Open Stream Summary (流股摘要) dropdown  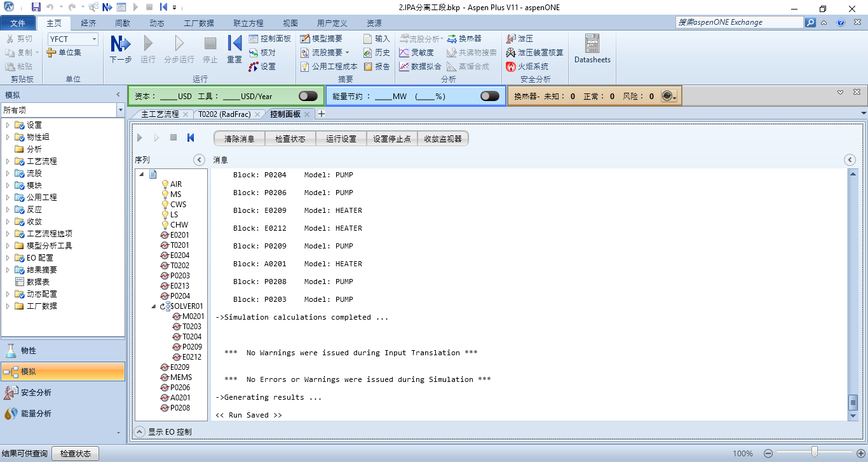pyautogui.click(x=325, y=53)
